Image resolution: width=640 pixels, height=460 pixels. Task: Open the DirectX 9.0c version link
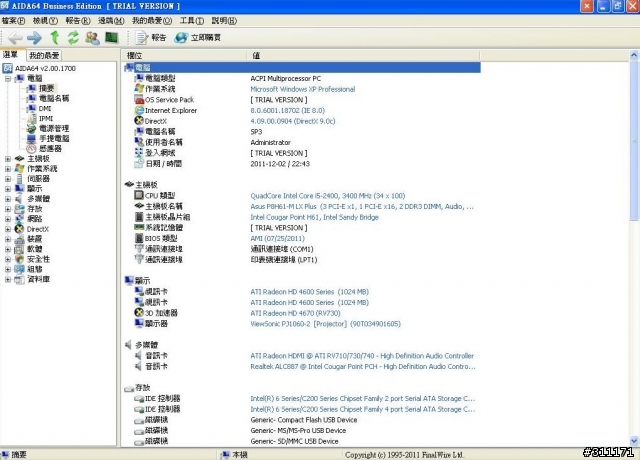tap(293, 121)
